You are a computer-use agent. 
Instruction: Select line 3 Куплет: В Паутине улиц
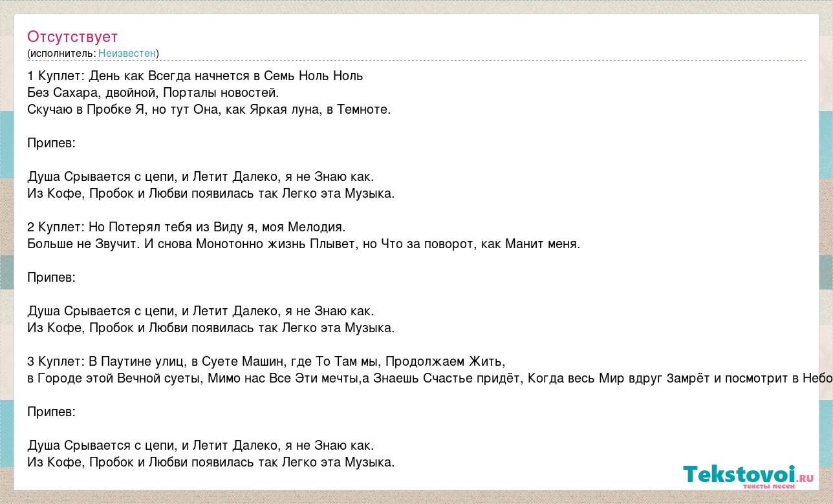[266, 361]
